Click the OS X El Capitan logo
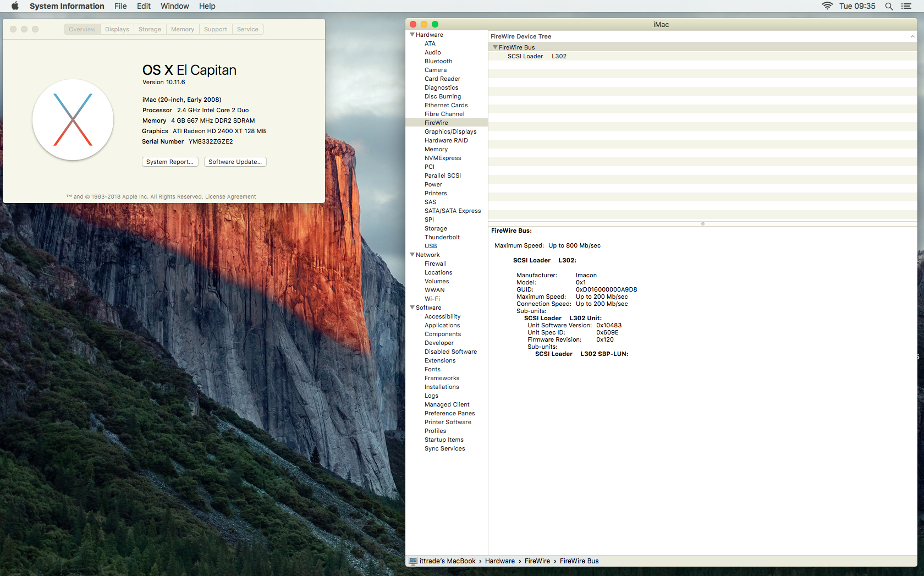Screen dimensions: 924x576 tap(73, 119)
